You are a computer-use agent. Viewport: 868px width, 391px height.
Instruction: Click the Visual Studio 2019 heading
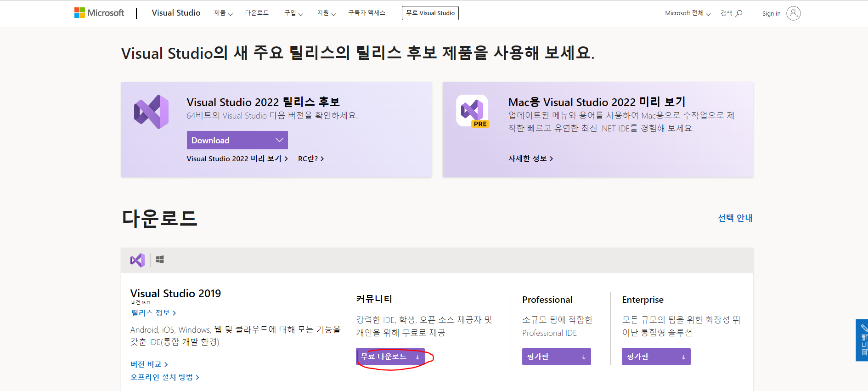[175, 294]
